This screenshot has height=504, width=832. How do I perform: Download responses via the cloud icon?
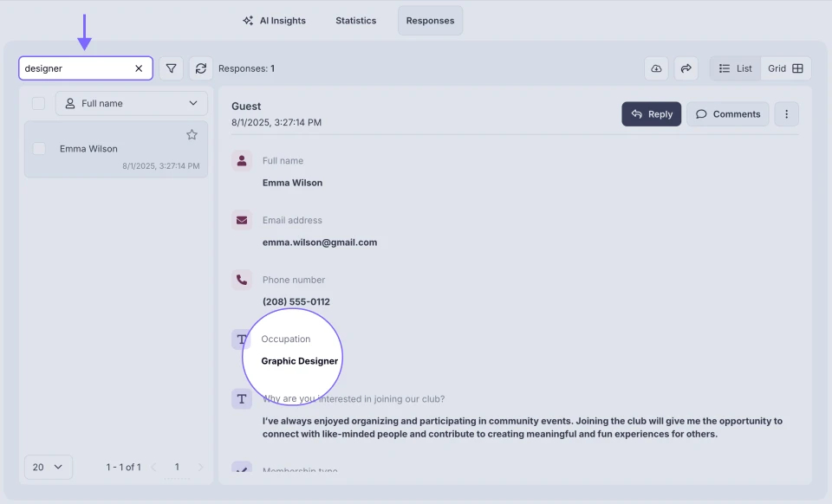pos(656,68)
